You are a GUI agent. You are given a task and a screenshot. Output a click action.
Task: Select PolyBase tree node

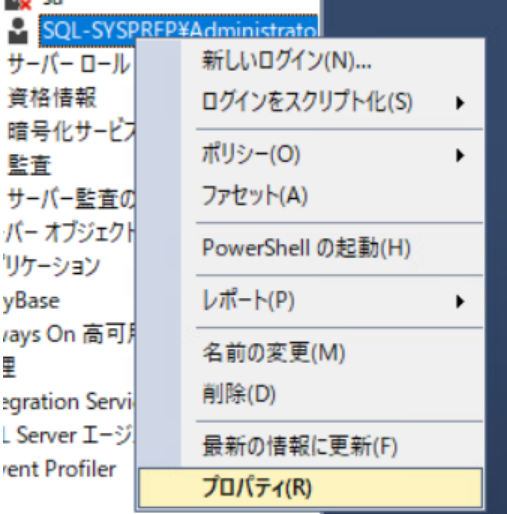coord(31,301)
